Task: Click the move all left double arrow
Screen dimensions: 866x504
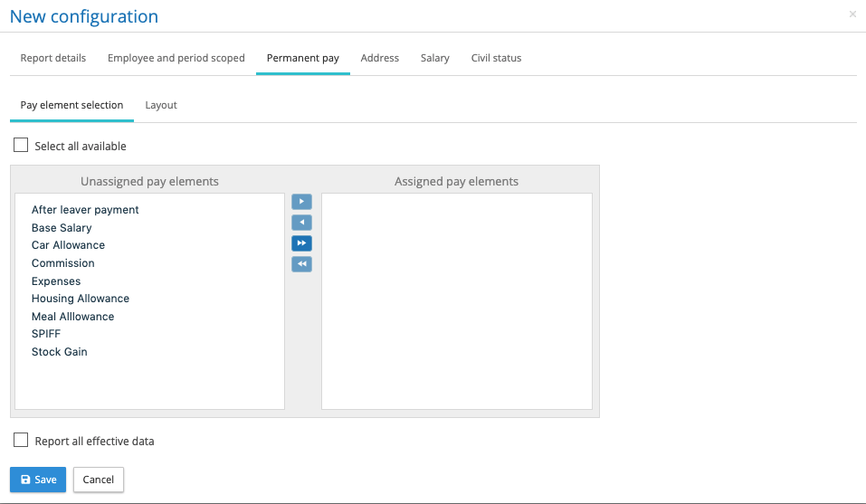Action: click(x=301, y=264)
